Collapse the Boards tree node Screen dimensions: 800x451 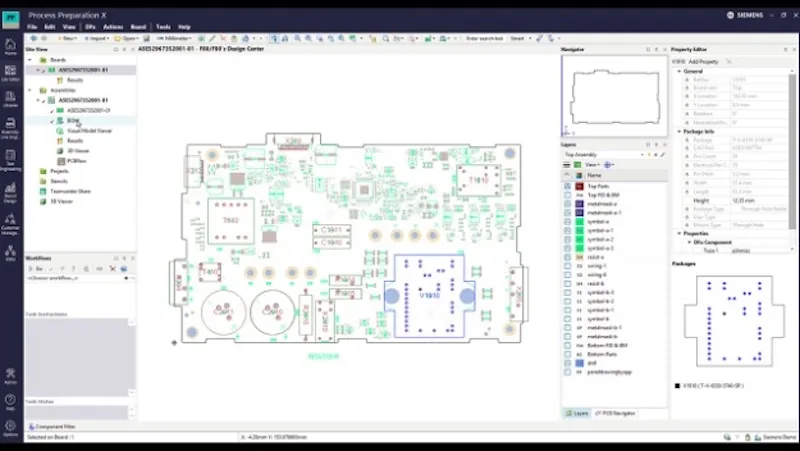pos(30,60)
